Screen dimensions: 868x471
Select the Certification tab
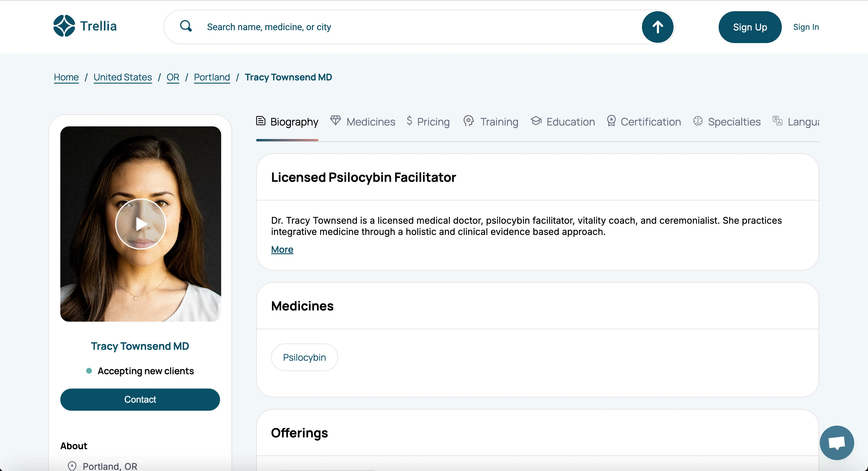644,121
